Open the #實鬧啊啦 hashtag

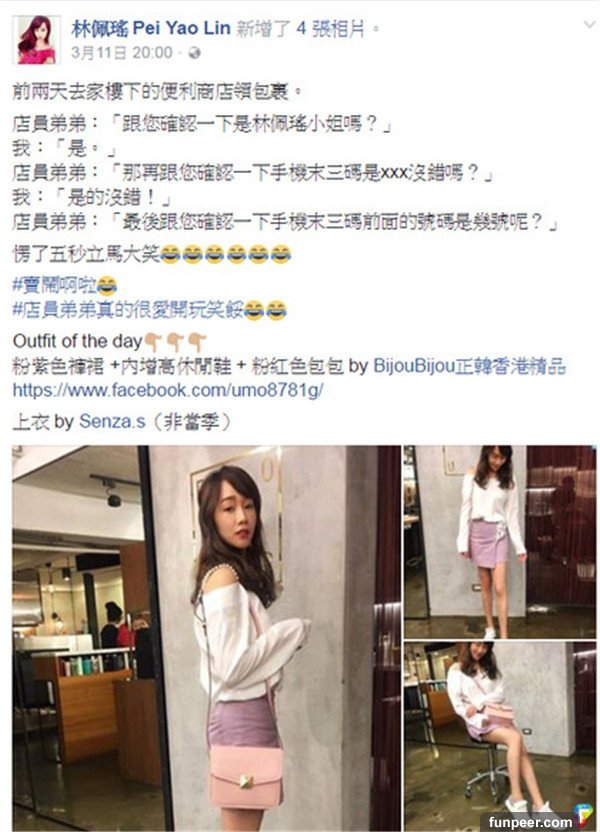click(x=55, y=286)
